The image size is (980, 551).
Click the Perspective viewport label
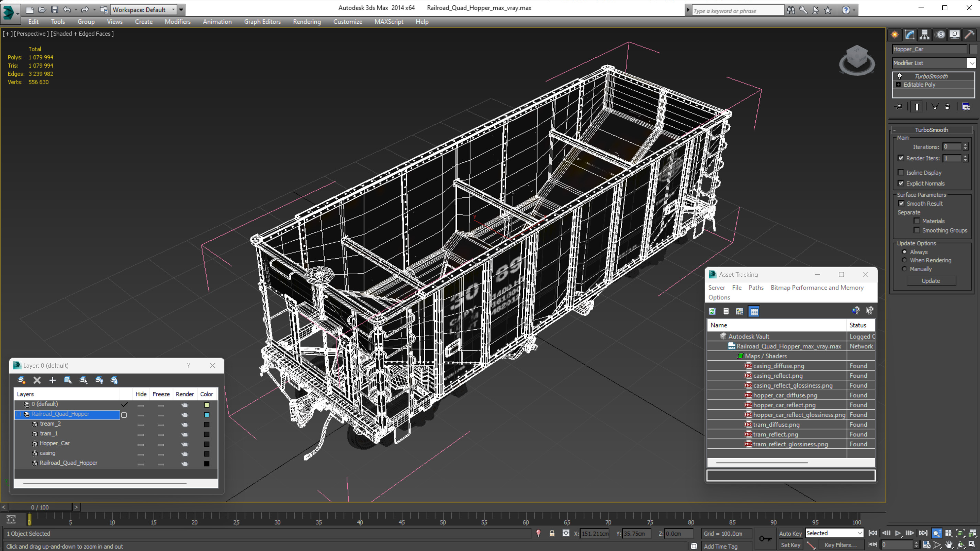click(x=31, y=33)
